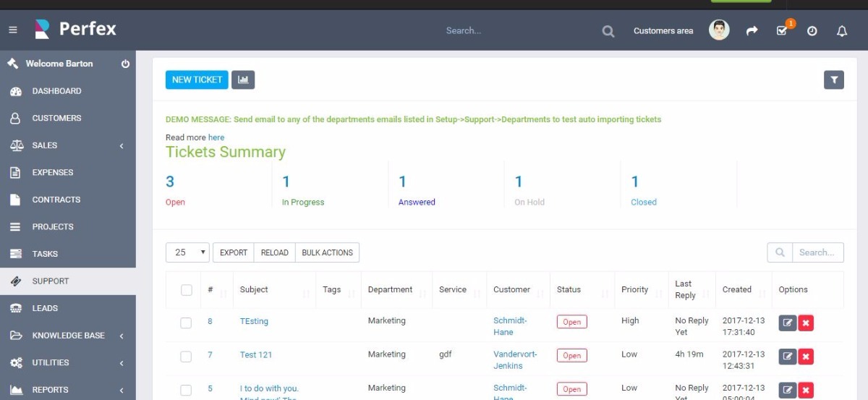Sort tickets by Priority column
Image resolution: width=868 pixels, height=400 pixels.
pyautogui.click(x=641, y=289)
